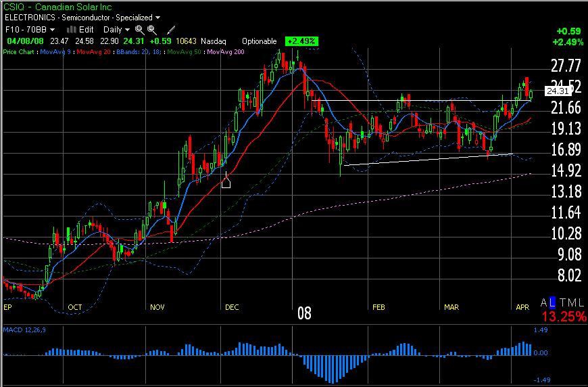The image size is (588, 387).
Task: Click the 27.77 price scale label
Action: pos(566,66)
